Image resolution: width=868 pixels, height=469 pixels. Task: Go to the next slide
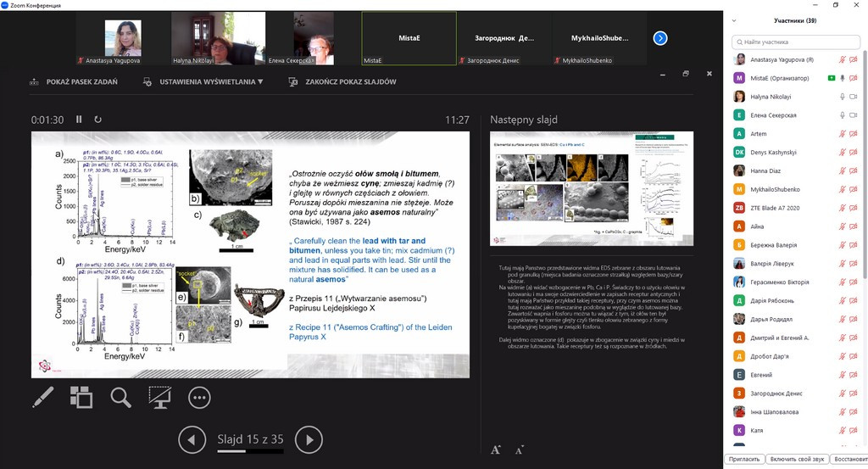309,439
